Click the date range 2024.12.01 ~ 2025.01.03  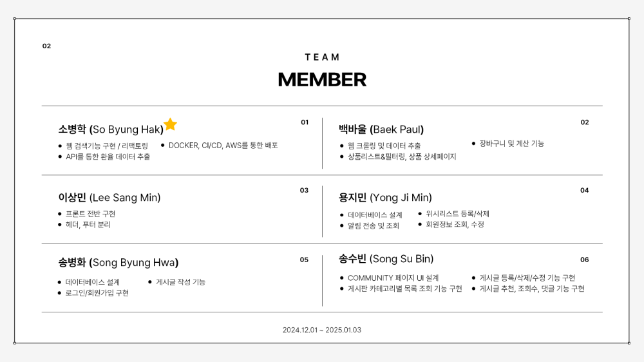tap(322, 330)
